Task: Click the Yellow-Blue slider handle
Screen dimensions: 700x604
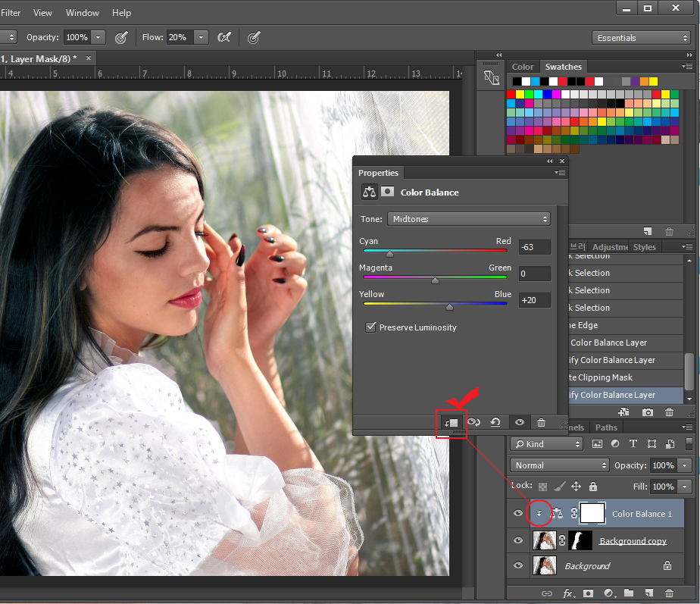Action: pos(449,306)
